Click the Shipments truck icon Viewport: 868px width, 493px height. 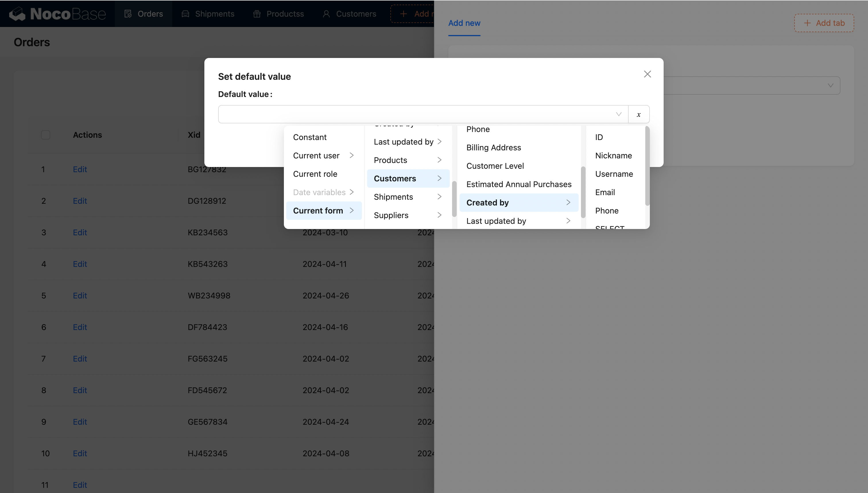click(185, 14)
